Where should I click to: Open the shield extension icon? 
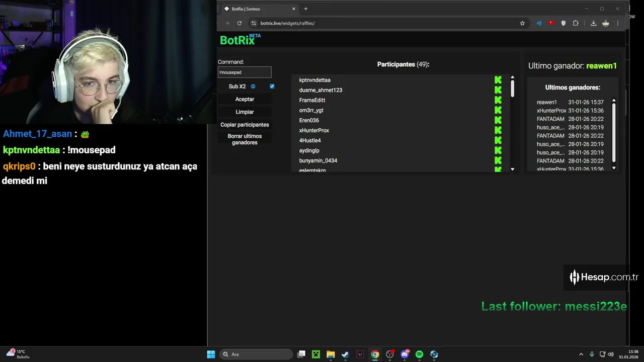(563, 23)
